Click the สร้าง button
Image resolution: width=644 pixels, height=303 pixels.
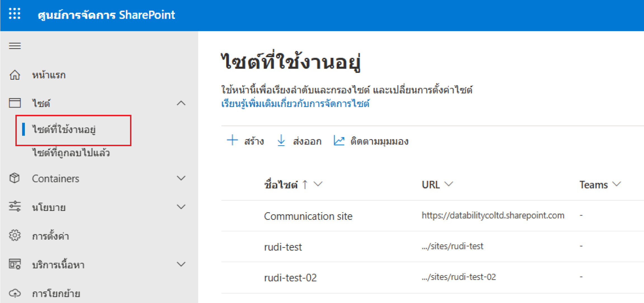245,141
